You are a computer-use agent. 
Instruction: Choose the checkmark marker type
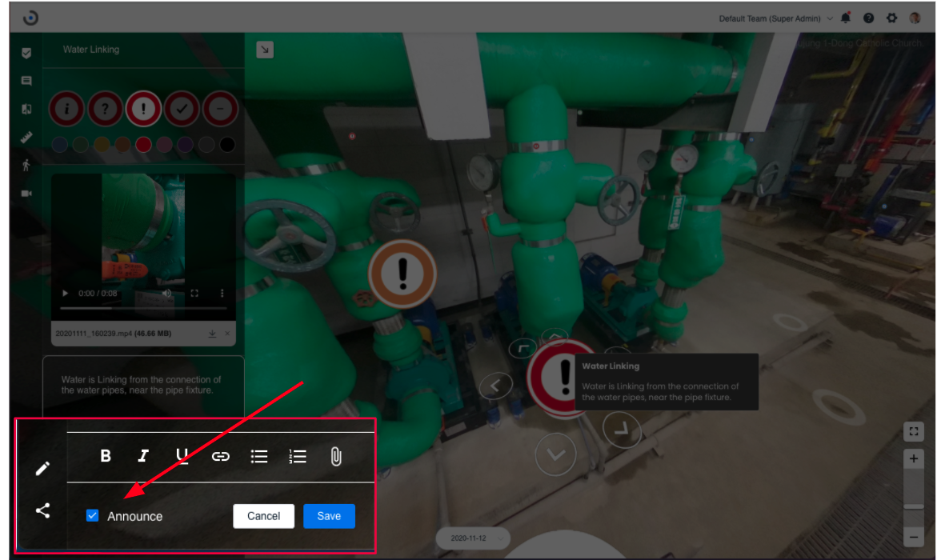point(182,109)
